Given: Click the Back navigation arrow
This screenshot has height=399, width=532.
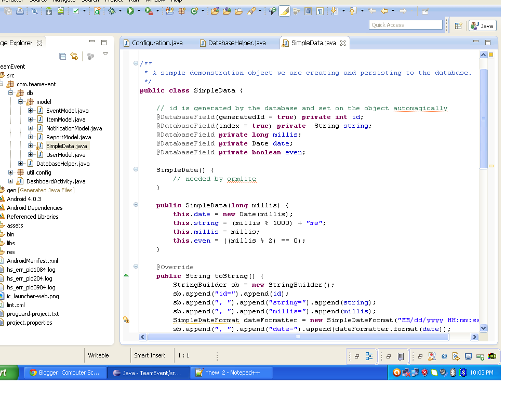Looking at the screenshot, I should 384,11.
